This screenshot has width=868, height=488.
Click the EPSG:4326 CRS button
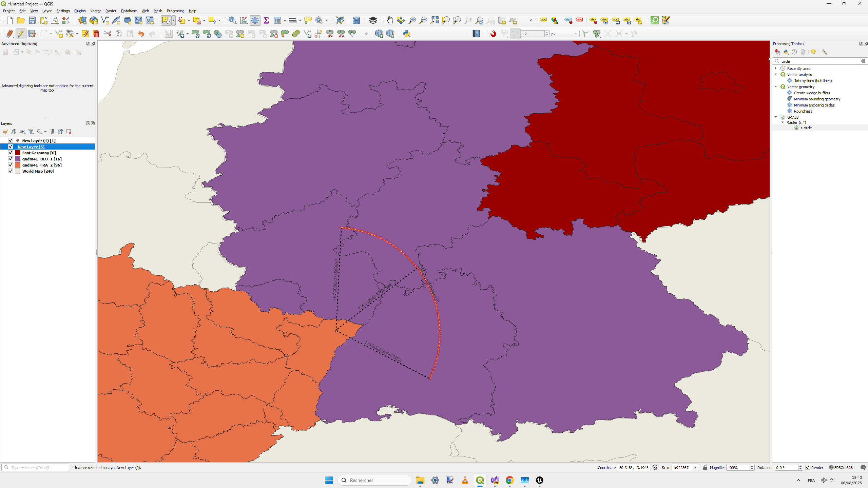(841, 467)
